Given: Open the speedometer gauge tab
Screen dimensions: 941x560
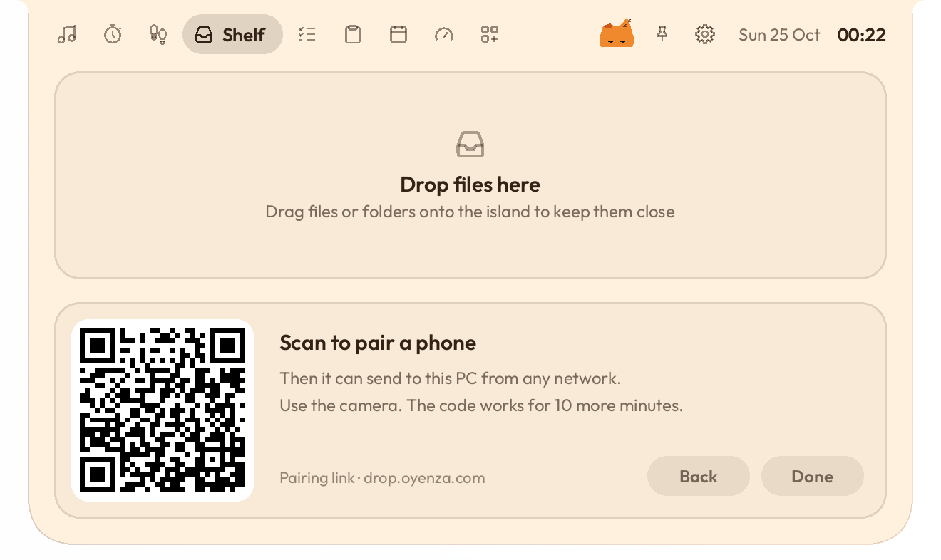Looking at the screenshot, I should (444, 34).
